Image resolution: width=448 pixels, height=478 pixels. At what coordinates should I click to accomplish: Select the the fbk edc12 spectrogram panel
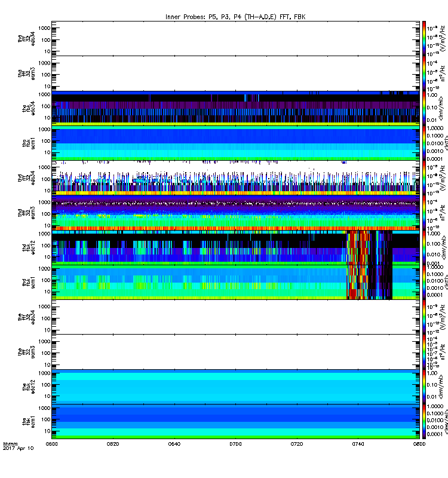[x=235, y=387]
